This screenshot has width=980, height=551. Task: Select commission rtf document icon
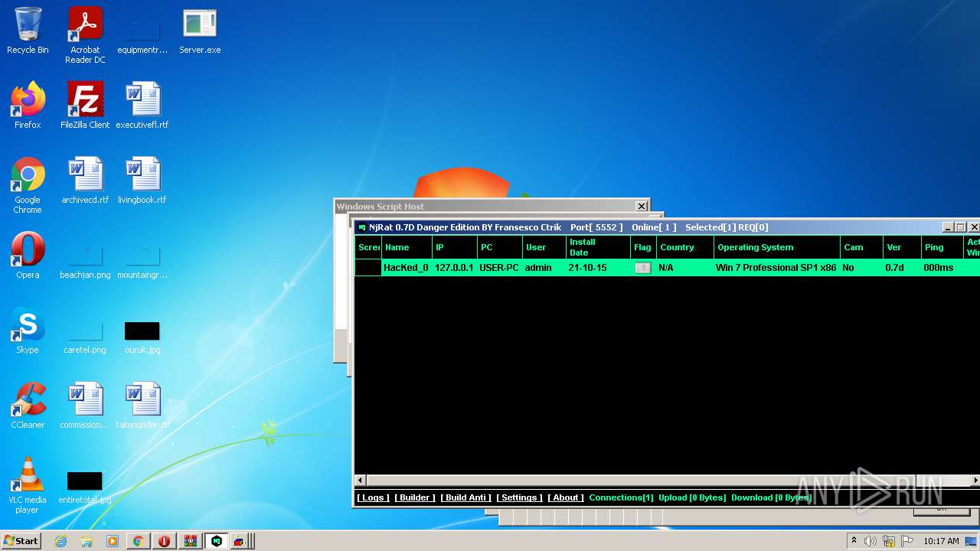[x=85, y=406]
